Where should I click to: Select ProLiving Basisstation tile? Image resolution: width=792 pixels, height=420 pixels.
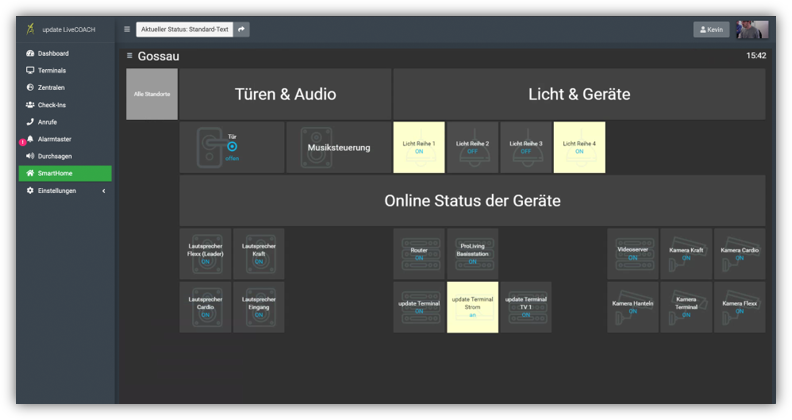(472, 254)
